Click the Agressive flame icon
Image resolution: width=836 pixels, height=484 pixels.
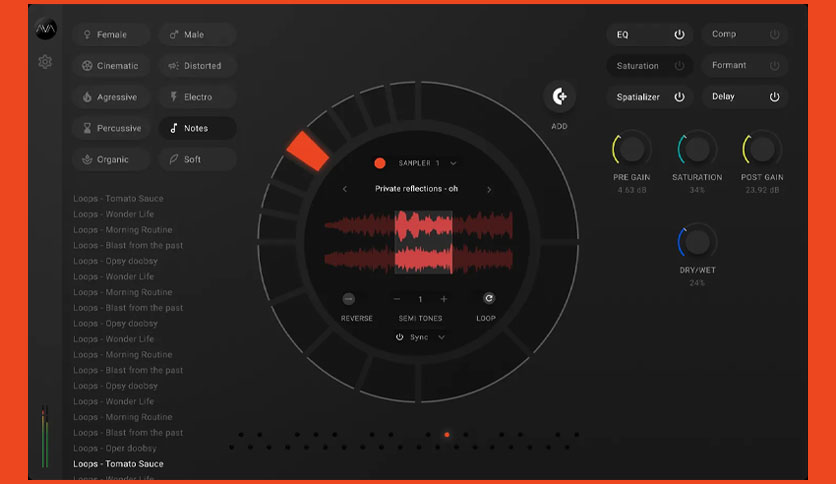pos(87,97)
